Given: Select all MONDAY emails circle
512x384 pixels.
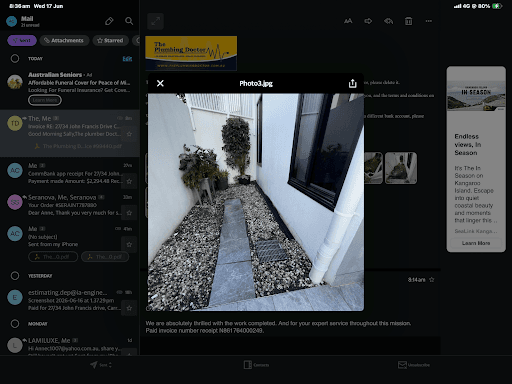Looking at the screenshot, I should [15, 324].
